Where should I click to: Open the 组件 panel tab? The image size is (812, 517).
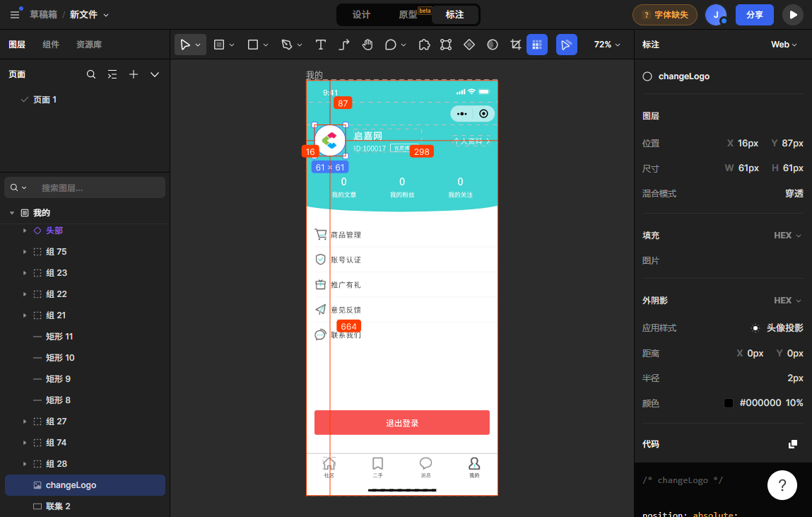(51, 45)
